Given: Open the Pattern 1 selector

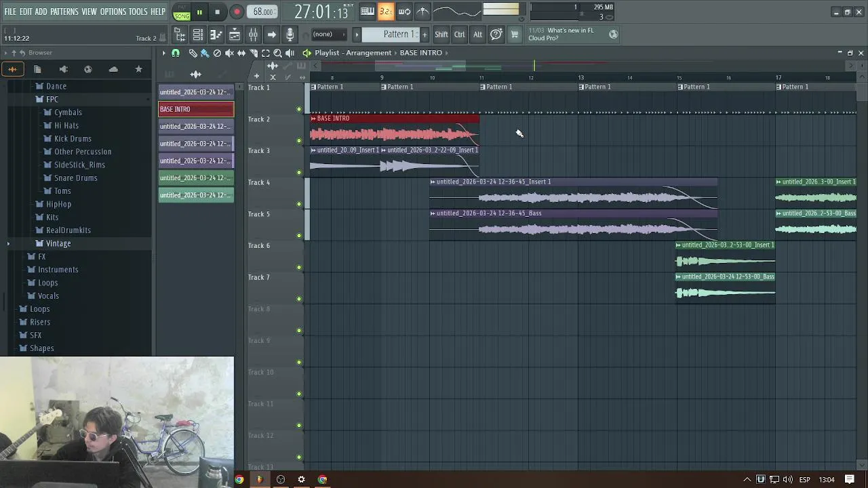Looking at the screenshot, I should click(x=391, y=35).
